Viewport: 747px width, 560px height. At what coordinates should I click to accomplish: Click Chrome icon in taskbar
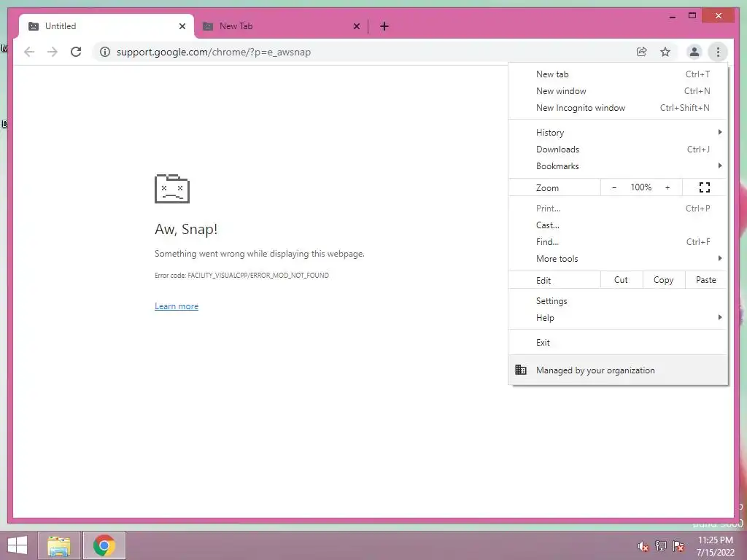(104, 545)
